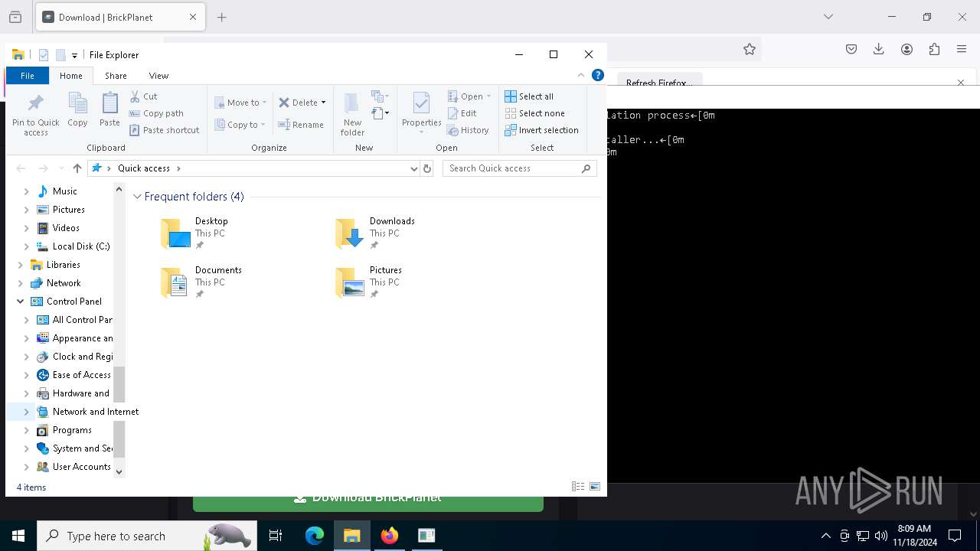Click the Refresh Firefox button
980x551 pixels.
point(659,82)
